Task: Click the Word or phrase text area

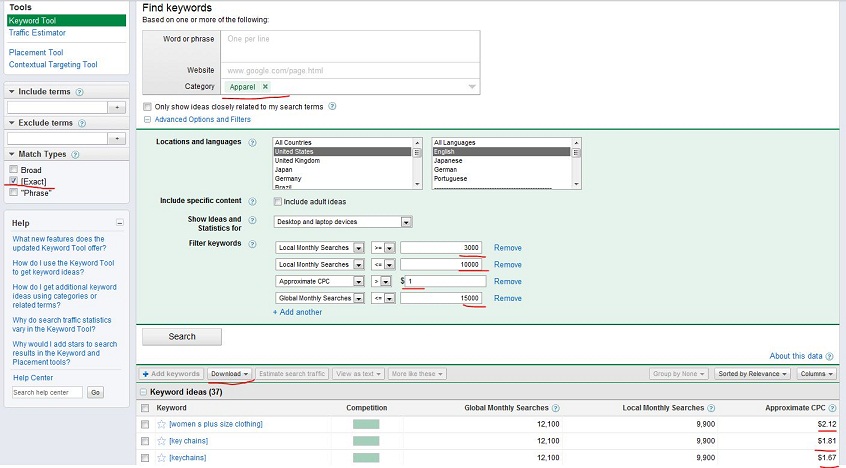Action: (x=350, y=46)
